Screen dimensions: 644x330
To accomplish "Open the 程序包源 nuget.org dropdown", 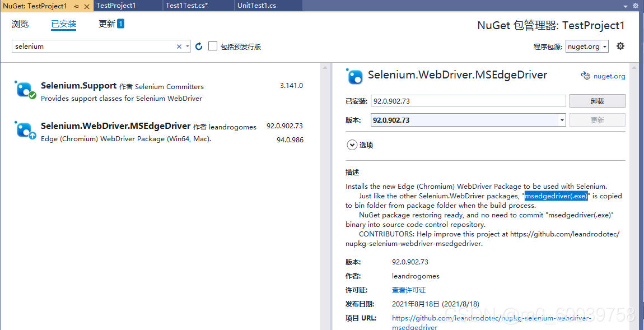I will click(x=587, y=47).
